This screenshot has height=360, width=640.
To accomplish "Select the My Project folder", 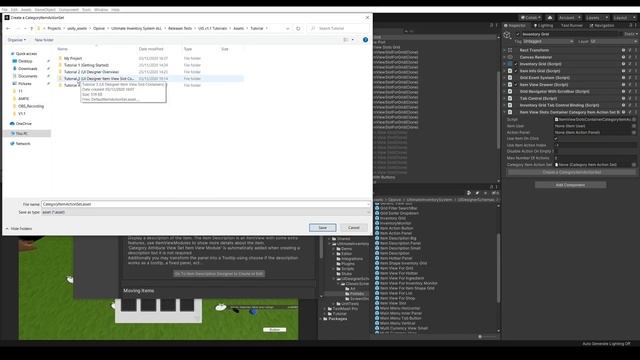I will 73,58.
